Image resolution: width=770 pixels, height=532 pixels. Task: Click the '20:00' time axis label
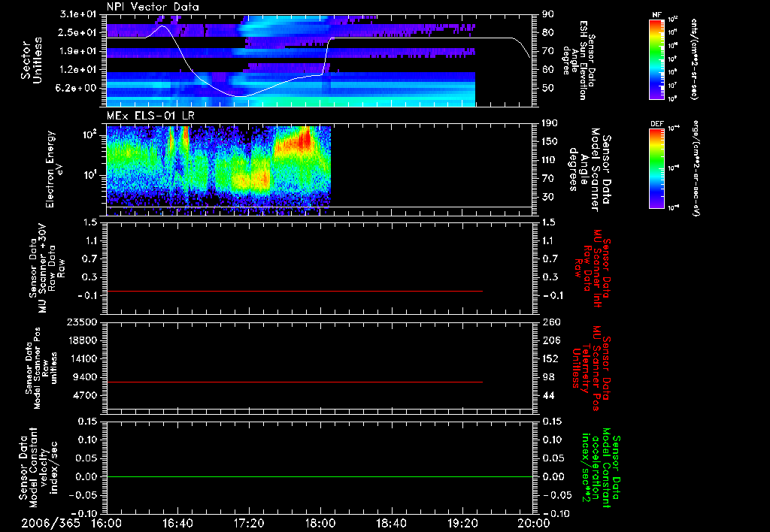pyautogui.click(x=534, y=523)
